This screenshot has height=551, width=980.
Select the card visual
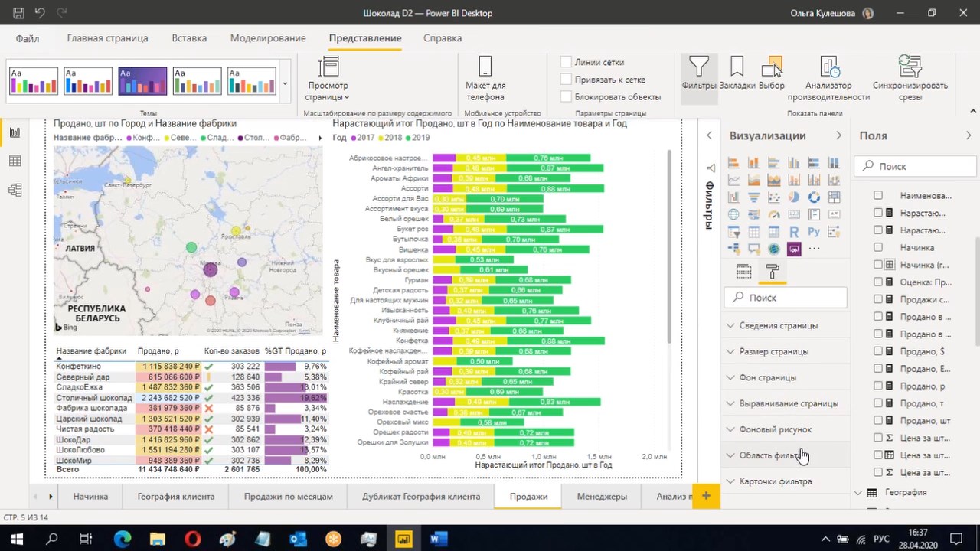794,214
